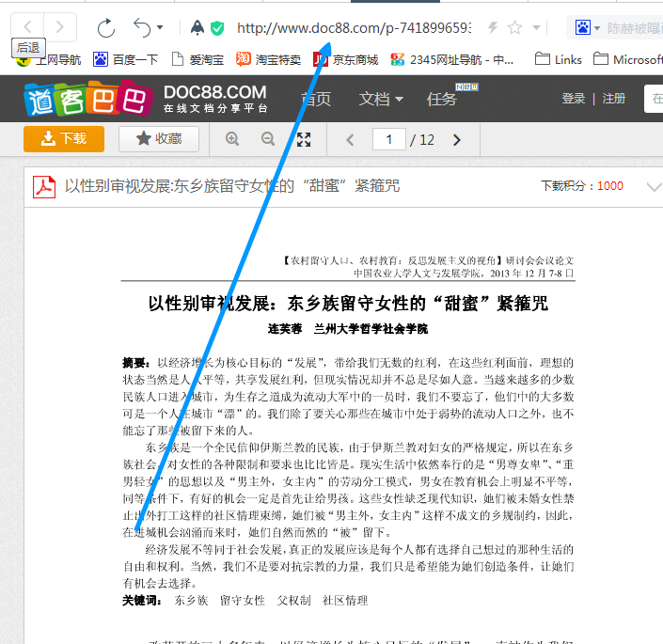Open the undo arrow's dropdown list

pos(160,28)
